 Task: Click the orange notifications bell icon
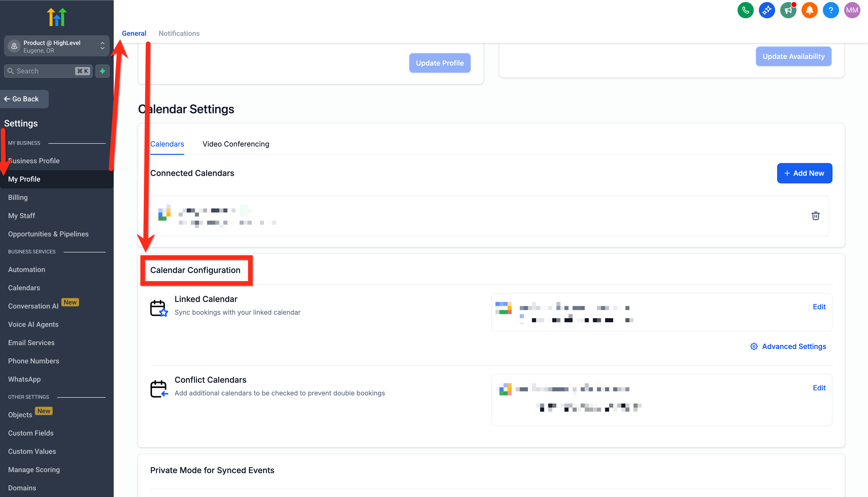(809, 10)
